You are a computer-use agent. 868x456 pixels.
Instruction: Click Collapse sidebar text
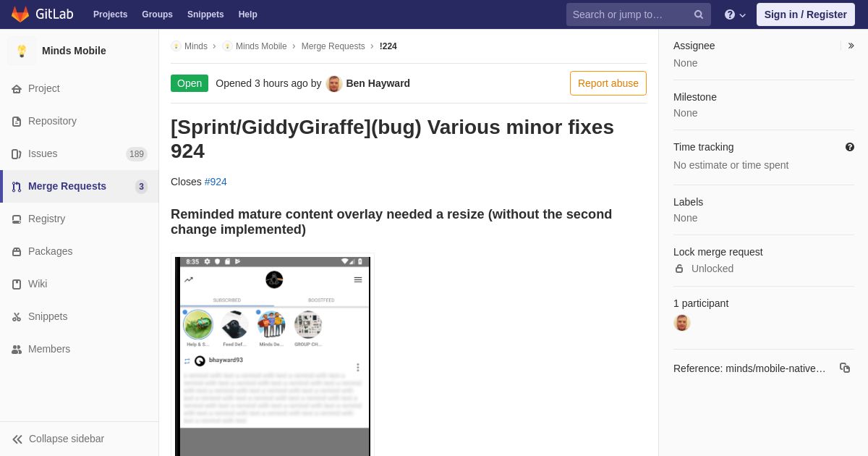click(x=67, y=439)
